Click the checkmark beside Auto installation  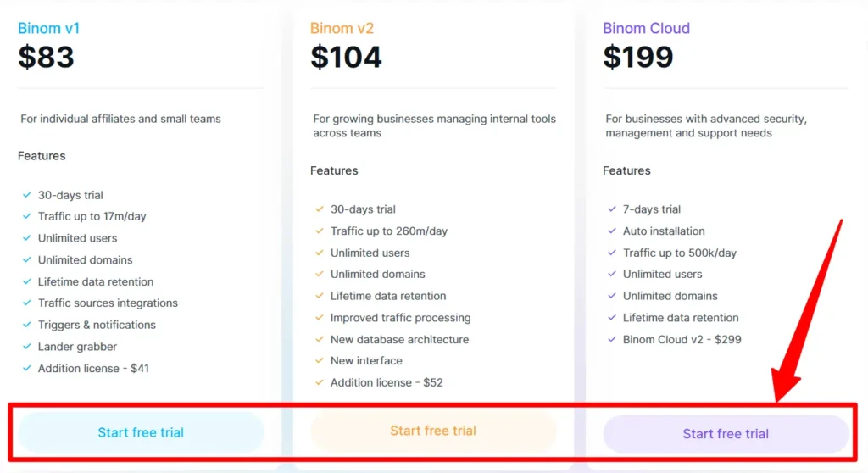tap(612, 231)
